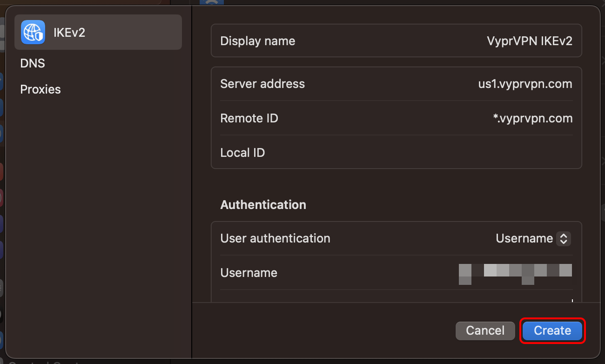Cancel the VPN configuration dialog
Viewport: 605px width, 364px height.
coord(485,330)
